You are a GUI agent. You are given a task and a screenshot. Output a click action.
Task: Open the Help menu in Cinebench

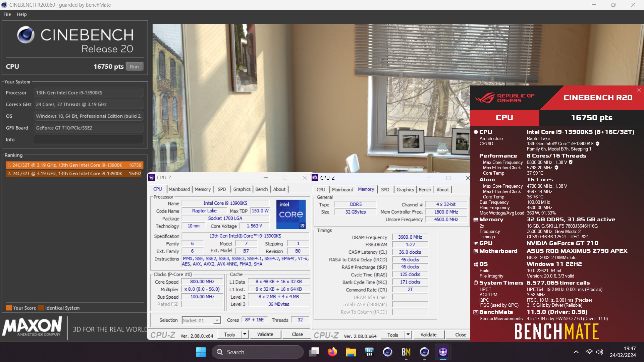coord(22,14)
